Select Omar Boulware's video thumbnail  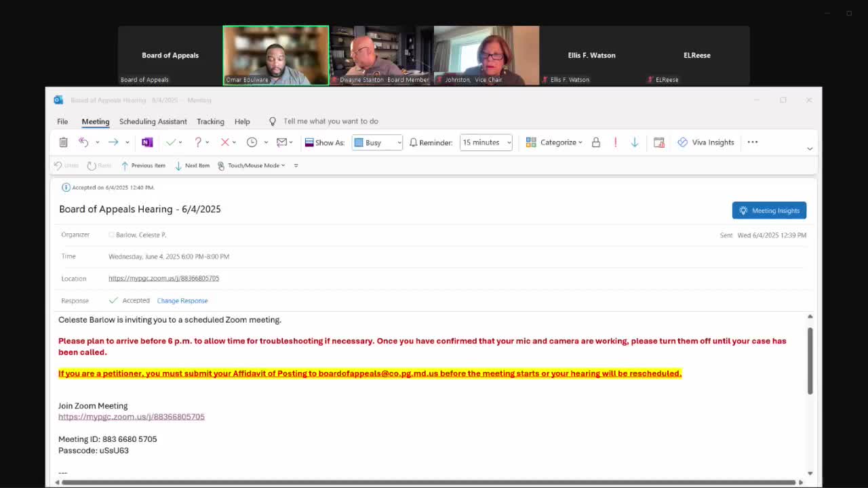coord(276,56)
